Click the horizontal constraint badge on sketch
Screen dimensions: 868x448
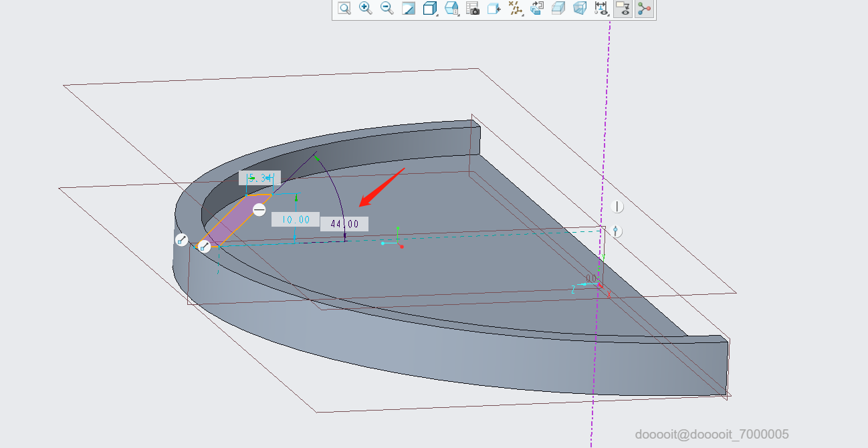coord(259,210)
